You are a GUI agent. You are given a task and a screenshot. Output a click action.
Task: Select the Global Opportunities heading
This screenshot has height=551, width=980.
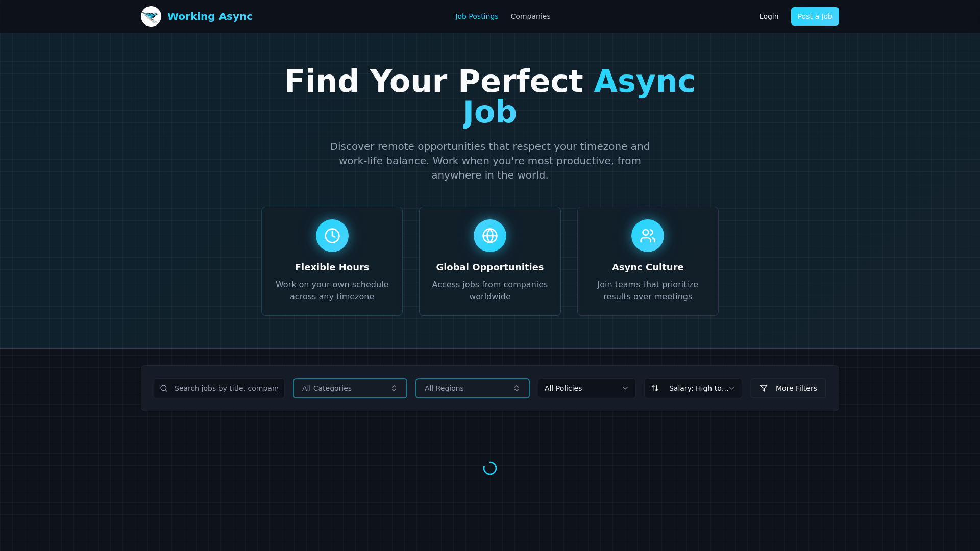(x=490, y=267)
